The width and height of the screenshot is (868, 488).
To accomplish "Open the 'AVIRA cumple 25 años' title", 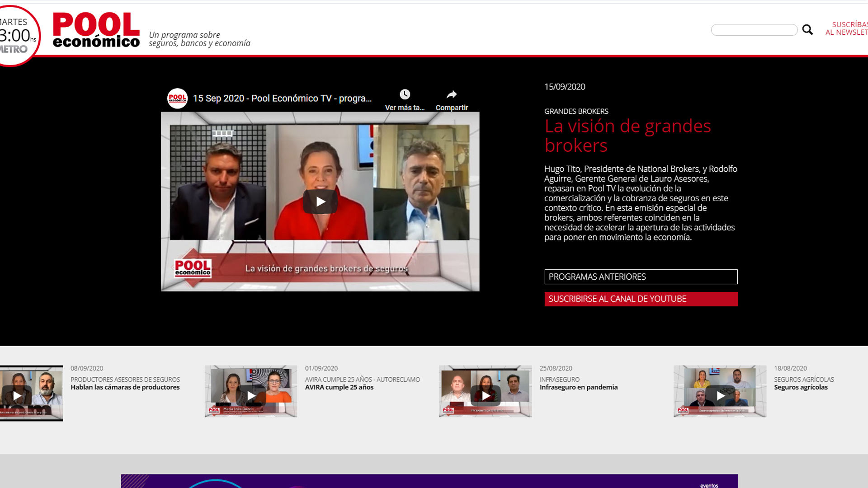I will point(339,387).
